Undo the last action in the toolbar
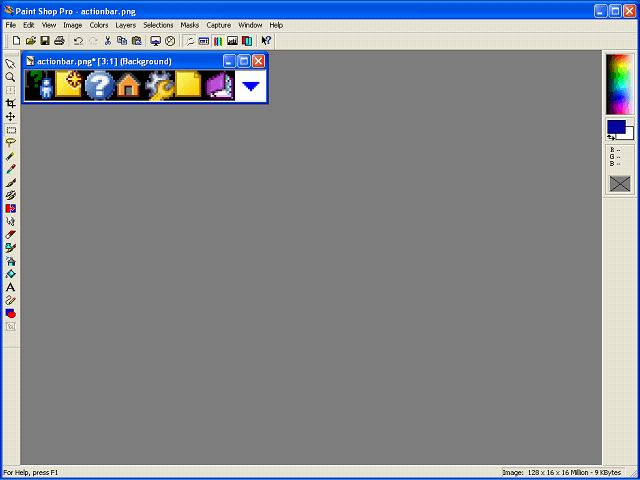The width and height of the screenshot is (640, 480). point(78,40)
